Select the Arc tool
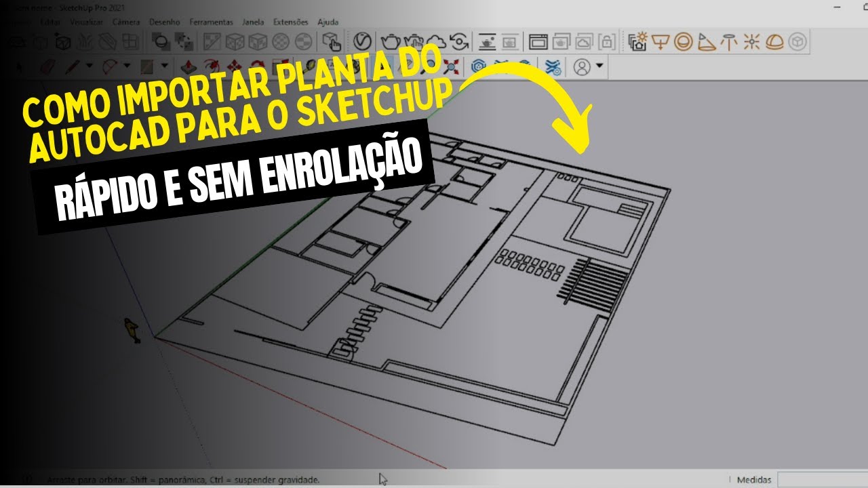Image resolution: width=868 pixels, height=488 pixels. click(110, 66)
